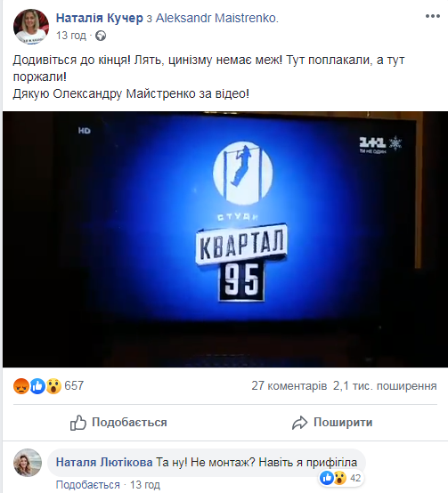
Task: Click the share arrow icon beside Поширити
Action: click(x=299, y=423)
